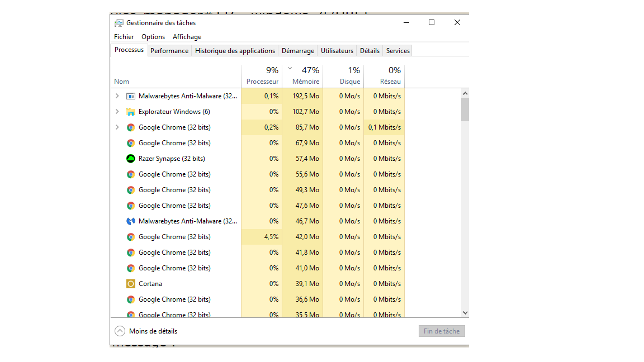Click the Malwarebytes window icon in the 192,5 Mo row
The height and width of the screenshot is (362, 644).
(x=131, y=96)
